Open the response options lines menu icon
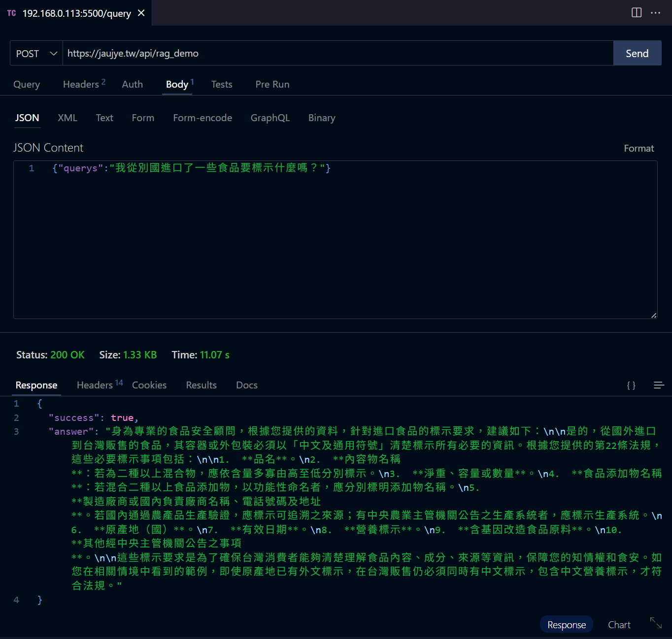Screen dimensions: 672x639 [659, 385]
